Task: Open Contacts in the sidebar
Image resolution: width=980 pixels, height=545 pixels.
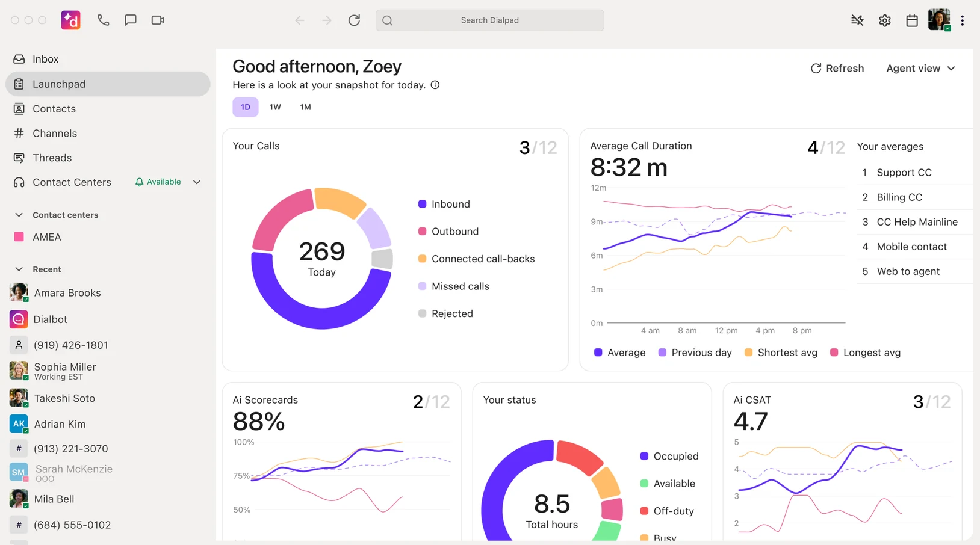Action: [x=108, y=109]
